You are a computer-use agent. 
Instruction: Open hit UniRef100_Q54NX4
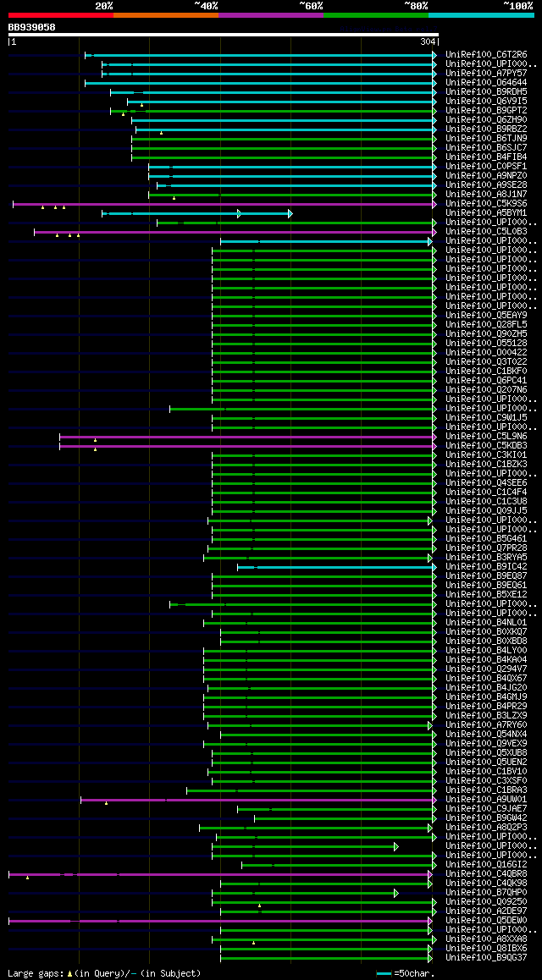tap(486, 735)
